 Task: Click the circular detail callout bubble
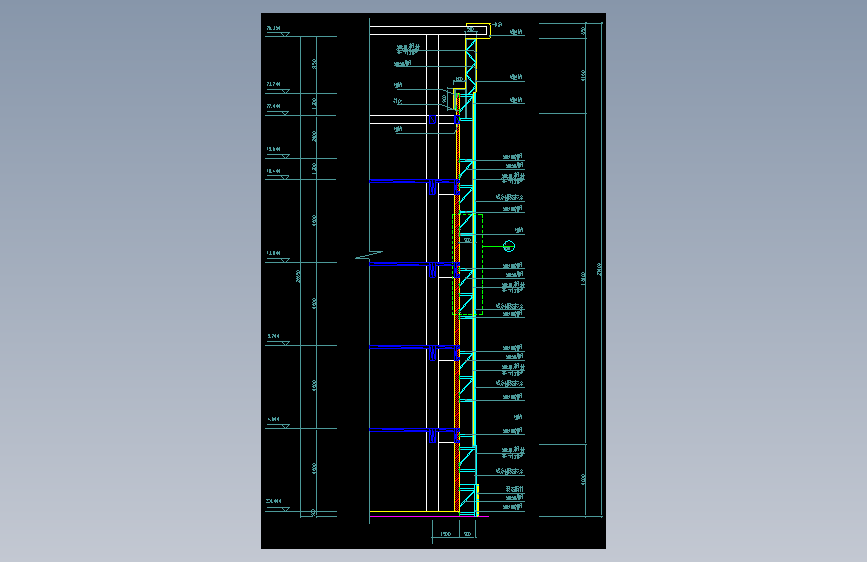(x=509, y=246)
